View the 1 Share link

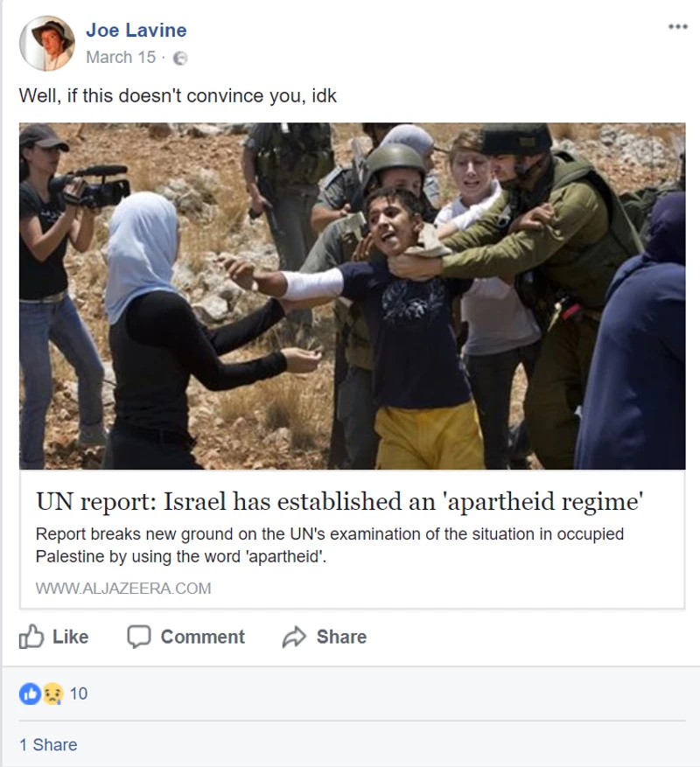48,744
